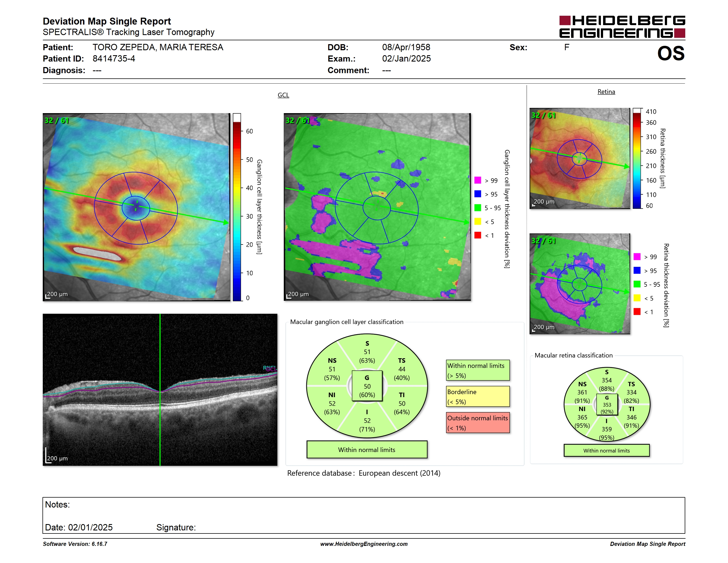728x563 pixels.
Task: Click patient ID 8414735-4
Action: pyautogui.click(x=114, y=59)
